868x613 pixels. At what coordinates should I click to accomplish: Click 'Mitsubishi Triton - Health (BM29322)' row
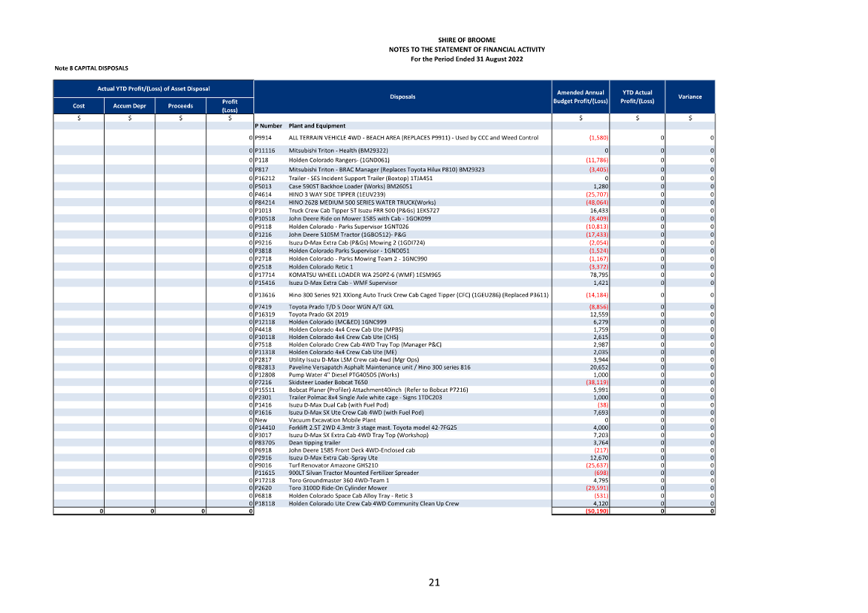(x=338, y=151)
